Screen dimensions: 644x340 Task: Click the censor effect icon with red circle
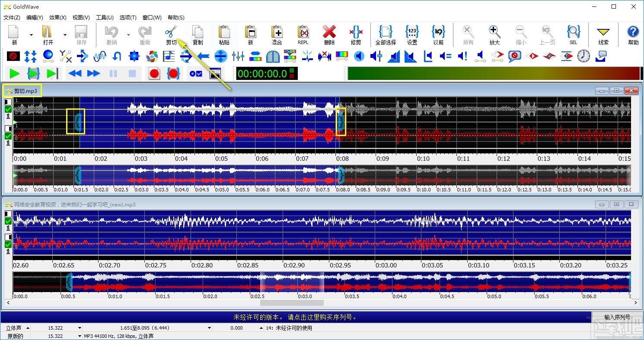13,56
